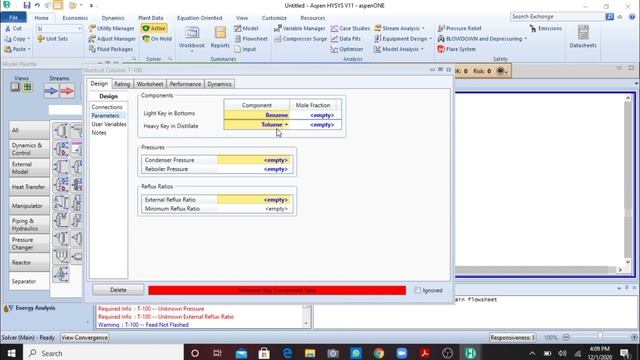Select Notes in Design list
The height and width of the screenshot is (360, 640).
(x=99, y=133)
